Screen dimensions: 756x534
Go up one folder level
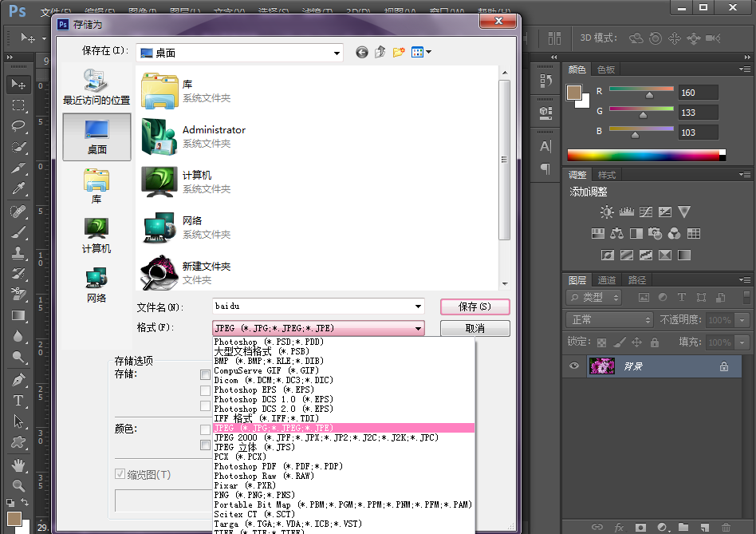coord(380,52)
